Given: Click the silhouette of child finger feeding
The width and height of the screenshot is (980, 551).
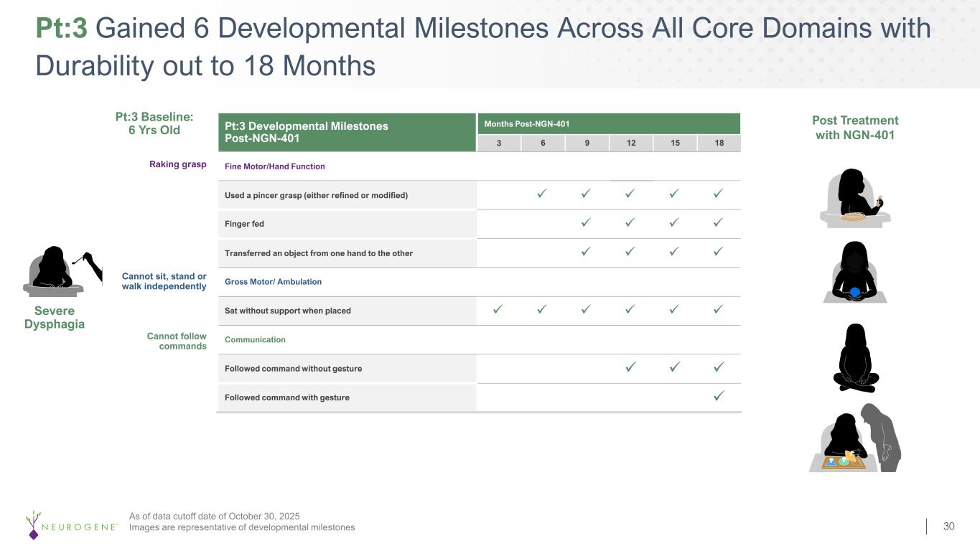Looking at the screenshot, I should [x=855, y=197].
